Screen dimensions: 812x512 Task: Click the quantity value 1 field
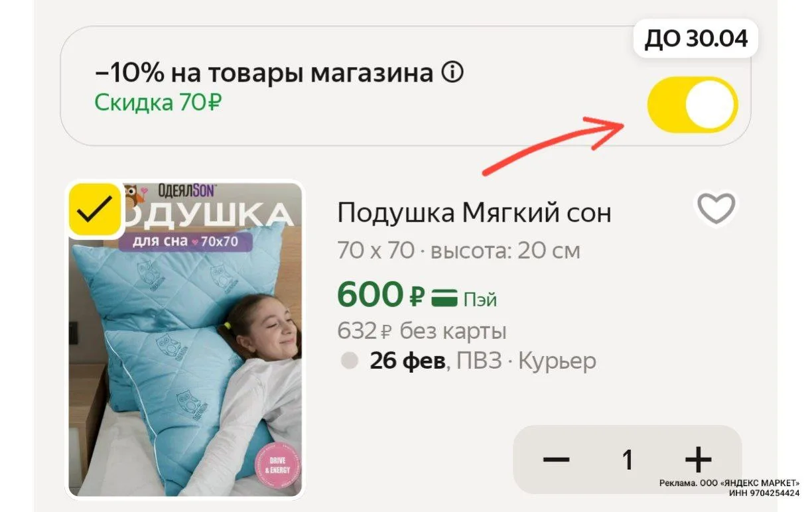tap(627, 459)
